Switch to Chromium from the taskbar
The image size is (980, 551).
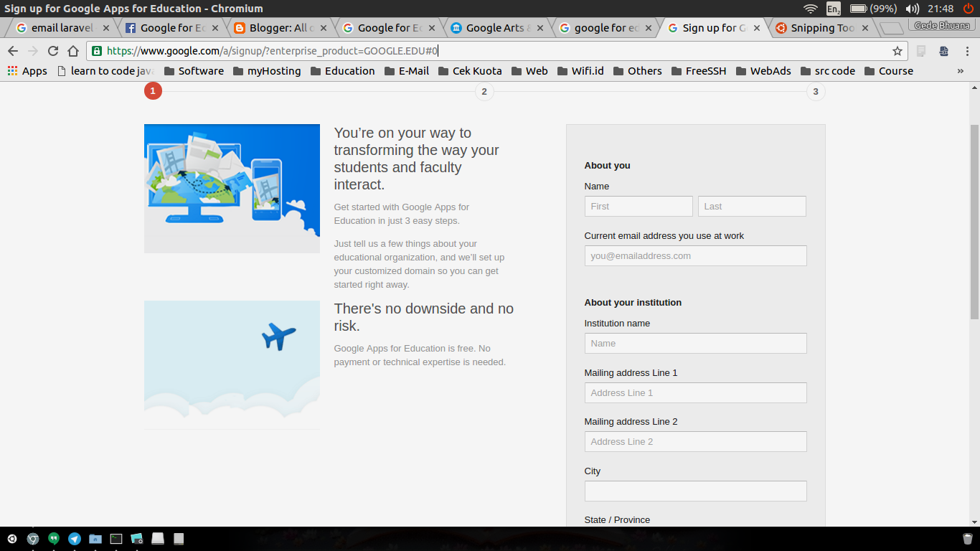point(33,539)
